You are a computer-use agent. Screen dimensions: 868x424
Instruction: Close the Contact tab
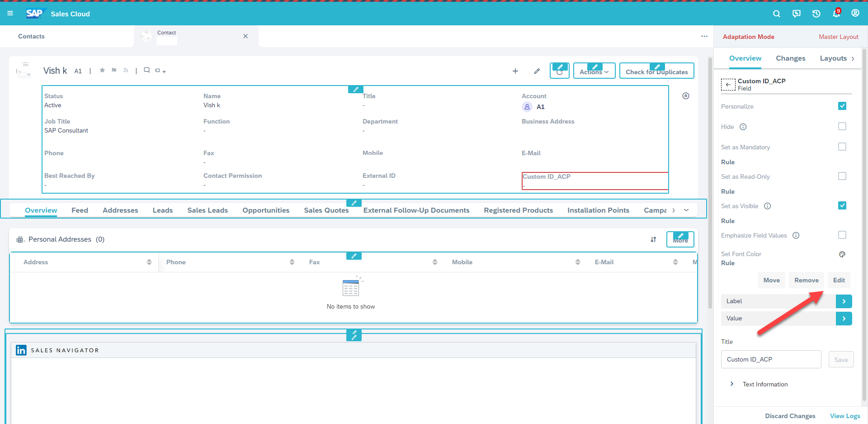245,36
